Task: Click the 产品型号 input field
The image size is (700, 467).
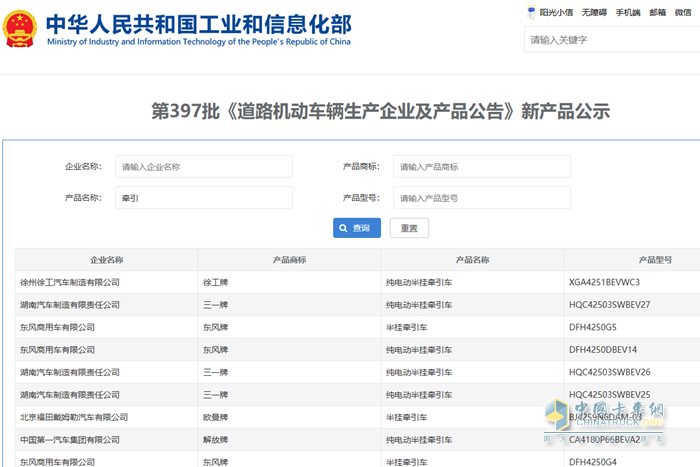Action: pos(482,198)
